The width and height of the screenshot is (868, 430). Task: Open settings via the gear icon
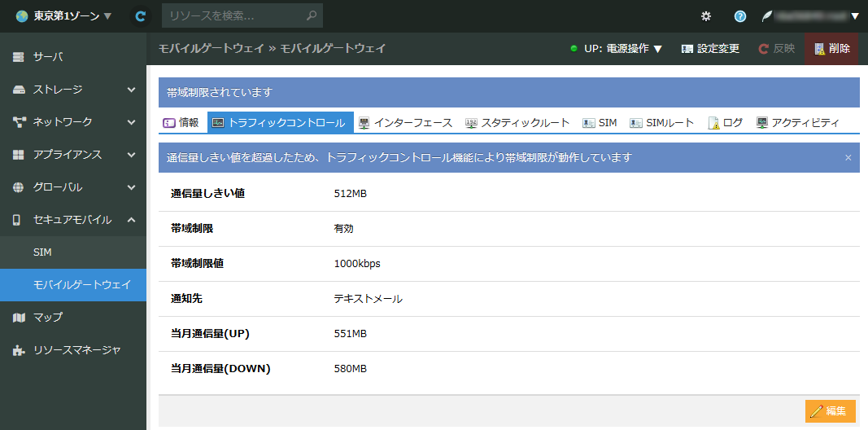pos(706,16)
